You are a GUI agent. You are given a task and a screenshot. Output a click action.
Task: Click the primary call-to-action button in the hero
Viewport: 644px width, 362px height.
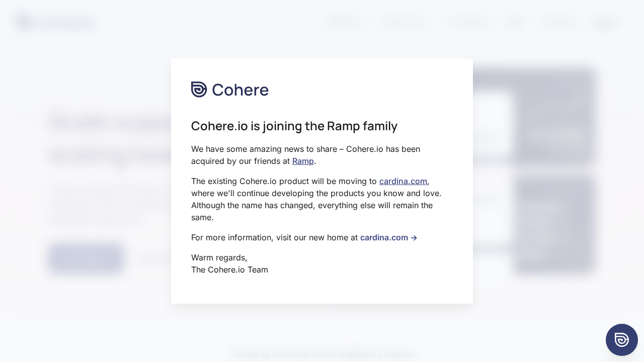86,258
